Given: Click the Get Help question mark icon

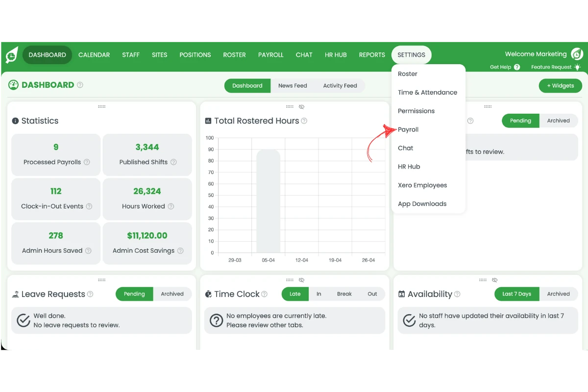Looking at the screenshot, I should pyautogui.click(x=517, y=67).
